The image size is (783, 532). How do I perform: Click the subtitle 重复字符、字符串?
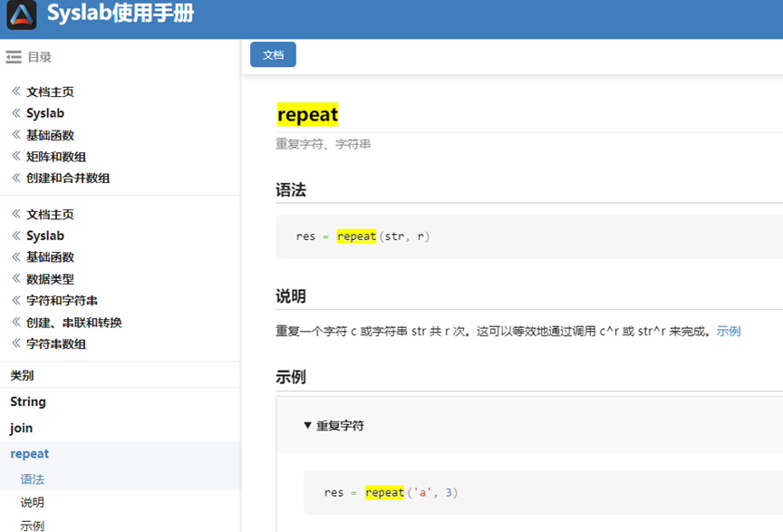[324, 144]
